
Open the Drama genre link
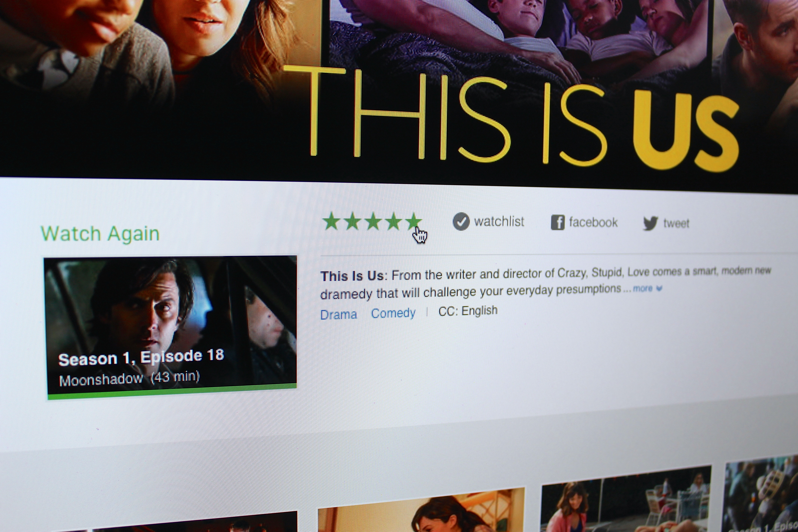pyautogui.click(x=338, y=315)
